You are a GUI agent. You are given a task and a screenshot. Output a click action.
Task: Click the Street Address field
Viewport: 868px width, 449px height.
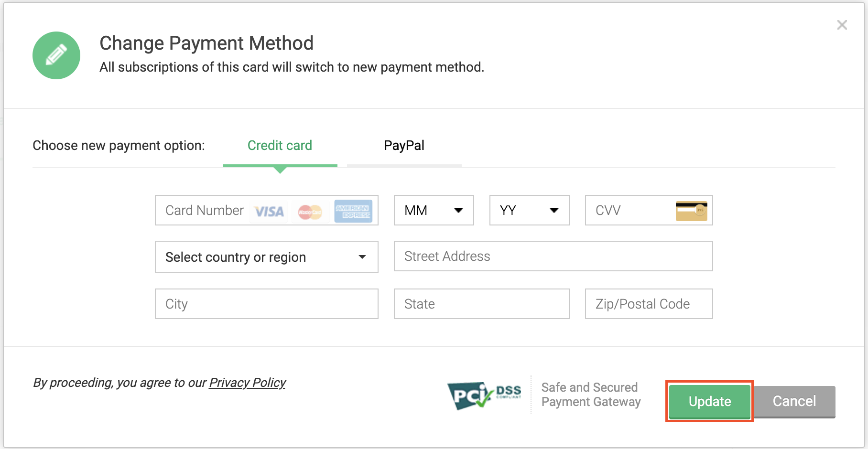click(553, 256)
